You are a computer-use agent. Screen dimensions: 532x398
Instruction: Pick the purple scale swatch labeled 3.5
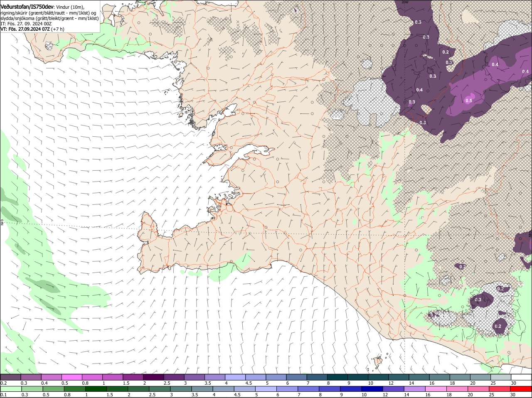click(x=215, y=377)
